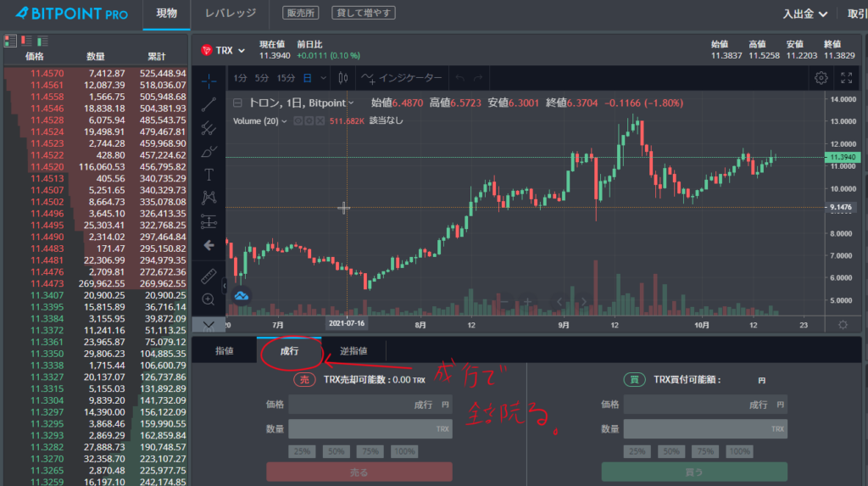Toggle Volume indicator visibility eye
The image size is (868, 486).
click(x=298, y=120)
